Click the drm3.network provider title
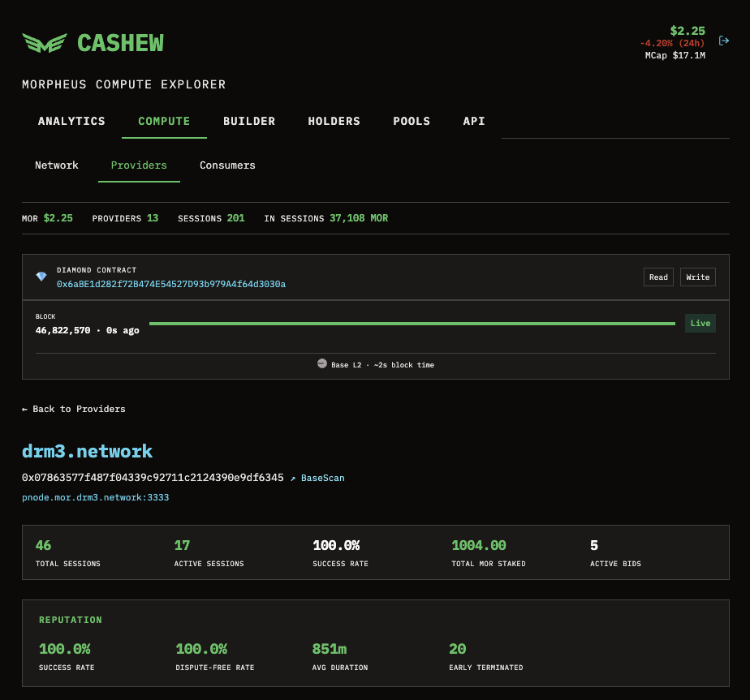The image size is (750, 700). [87, 451]
